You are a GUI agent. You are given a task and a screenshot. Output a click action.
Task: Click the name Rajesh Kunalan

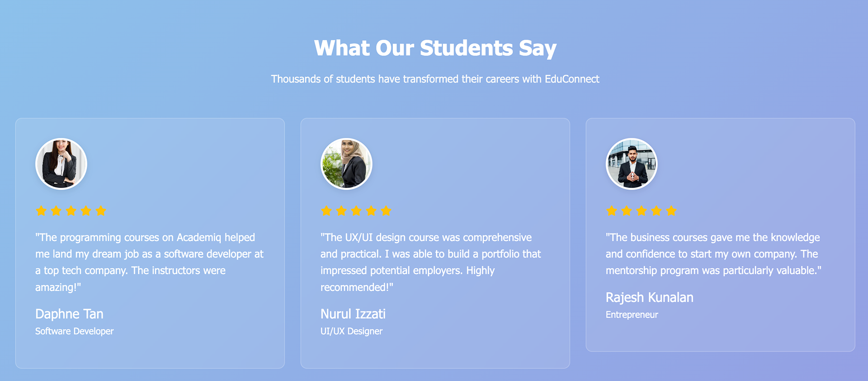649,297
